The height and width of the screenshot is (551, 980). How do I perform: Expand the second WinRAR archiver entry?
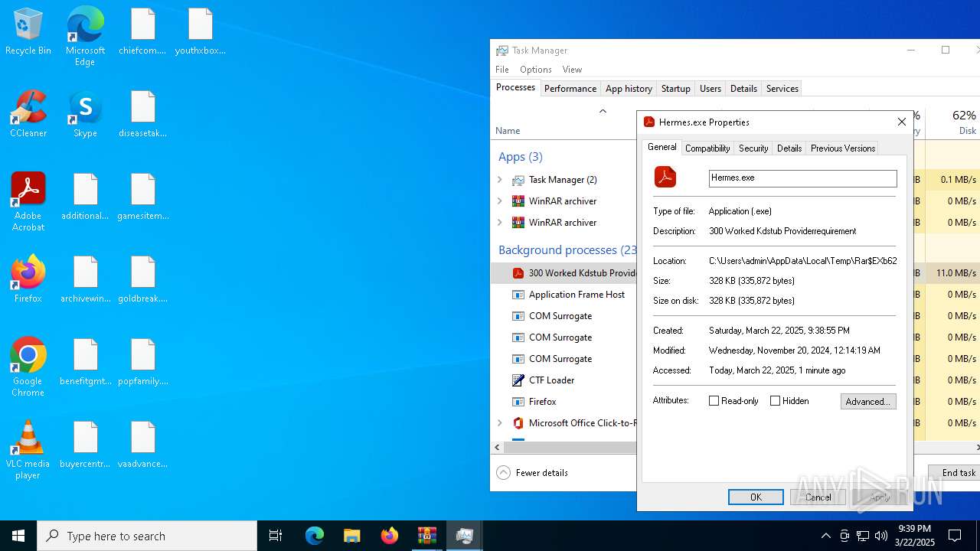500,223
